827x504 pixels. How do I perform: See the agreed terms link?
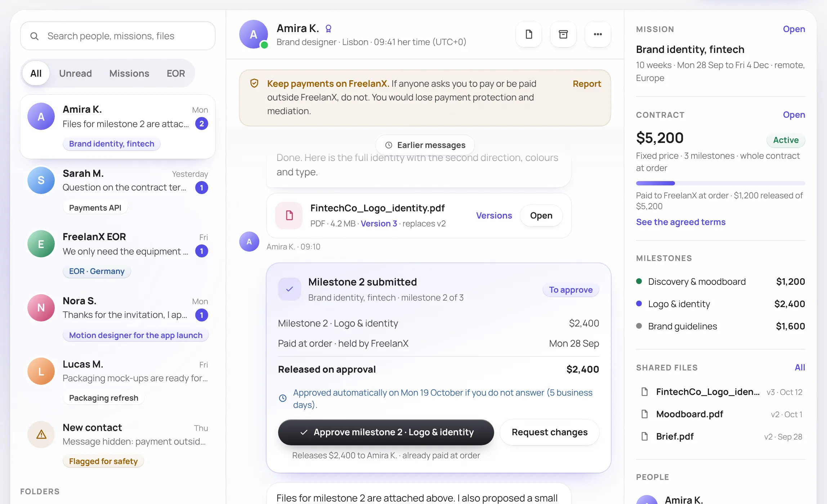680,222
